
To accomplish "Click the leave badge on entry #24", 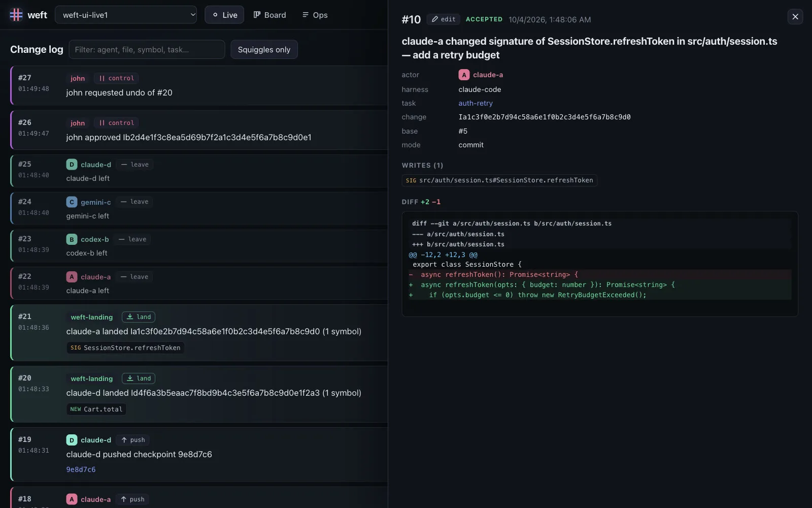I will click(134, 202).
